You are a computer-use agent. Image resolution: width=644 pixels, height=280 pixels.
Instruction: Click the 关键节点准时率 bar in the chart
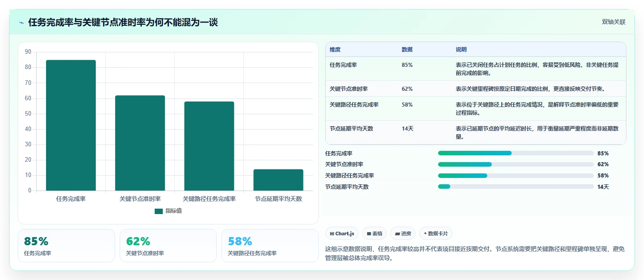click(140, 143)
